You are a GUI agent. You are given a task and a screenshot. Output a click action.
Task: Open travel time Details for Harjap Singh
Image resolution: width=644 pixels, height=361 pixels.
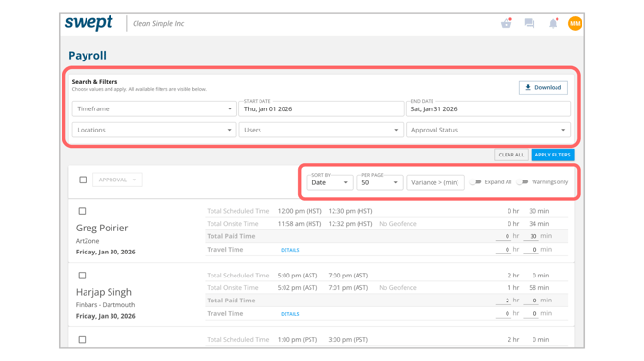[x=290, y=314]
